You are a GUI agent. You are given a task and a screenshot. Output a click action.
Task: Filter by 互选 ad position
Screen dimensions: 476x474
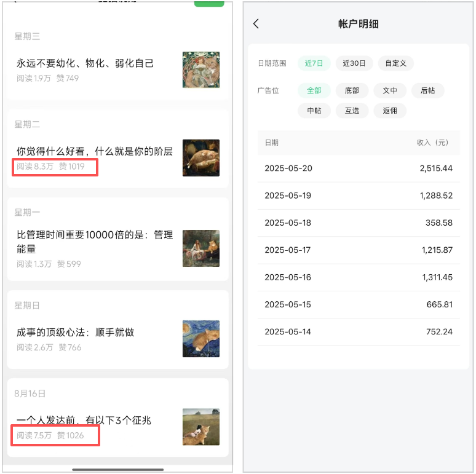(352, 111)
